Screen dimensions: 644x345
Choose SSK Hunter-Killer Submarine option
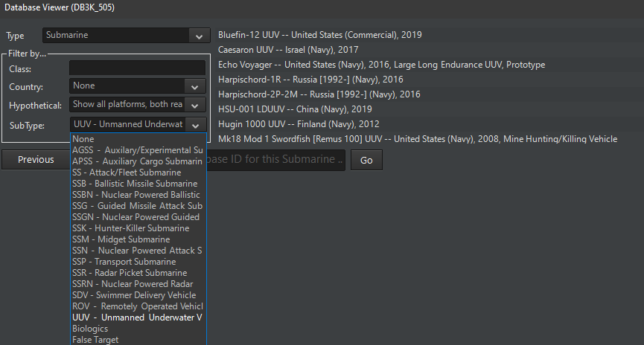tap(138, 228)
